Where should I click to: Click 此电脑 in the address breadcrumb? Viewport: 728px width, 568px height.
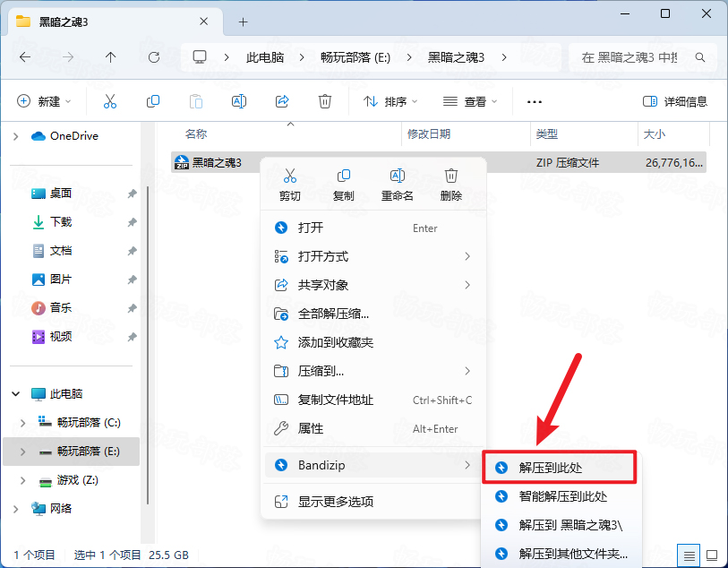coord(265,57)
